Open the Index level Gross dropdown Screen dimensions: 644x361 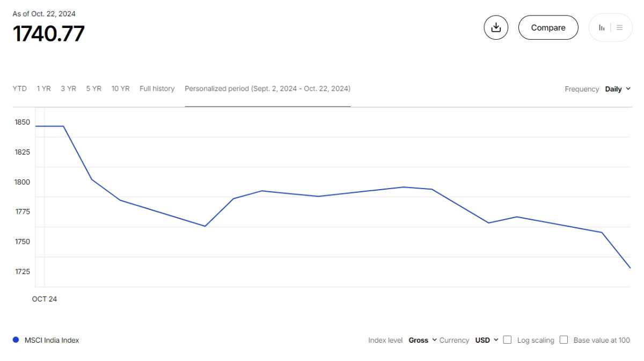423,340
